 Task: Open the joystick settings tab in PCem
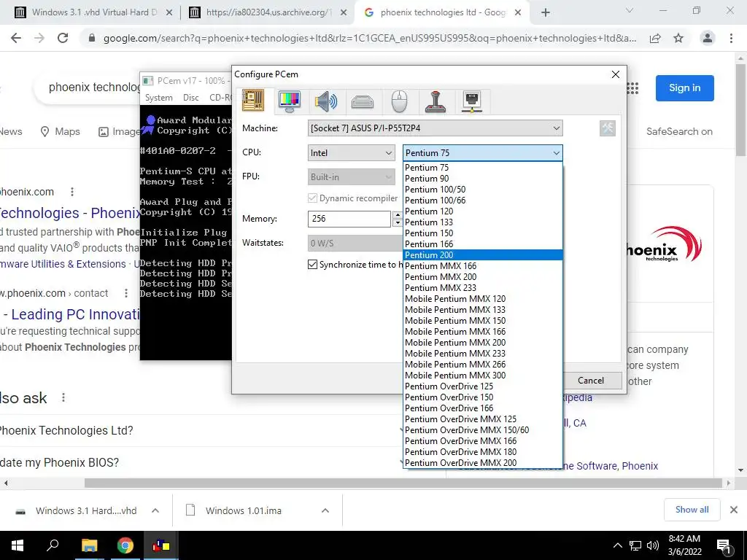tap(435, 101)
